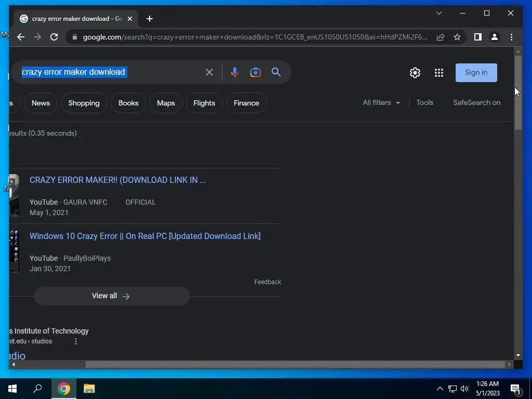The height and width of the screenshot is (399, 532).
Task: Start voice search with microphone icon
Action: point(234,72)
